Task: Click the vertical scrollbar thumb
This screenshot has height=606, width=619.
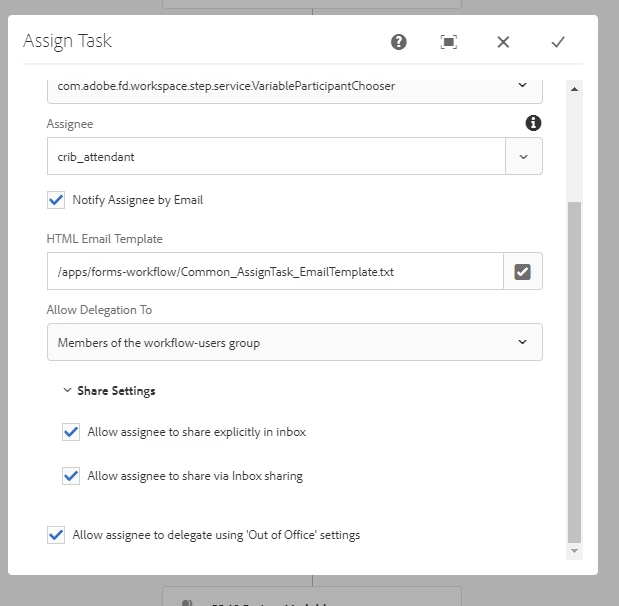Action: point(574,372)
